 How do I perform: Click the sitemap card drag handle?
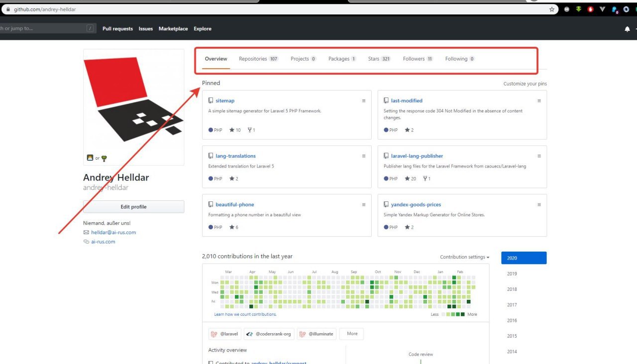click(364, 100)
